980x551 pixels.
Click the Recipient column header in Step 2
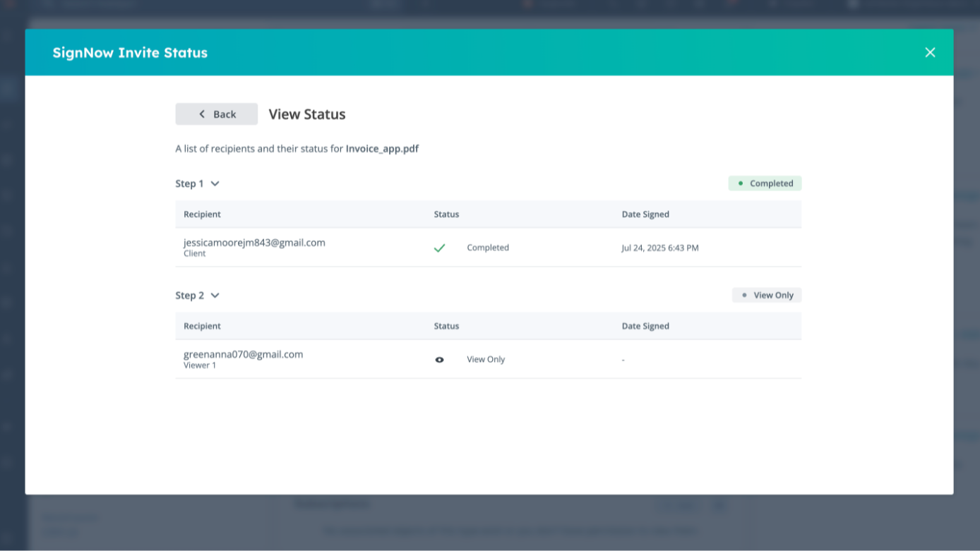pos(202,325)
